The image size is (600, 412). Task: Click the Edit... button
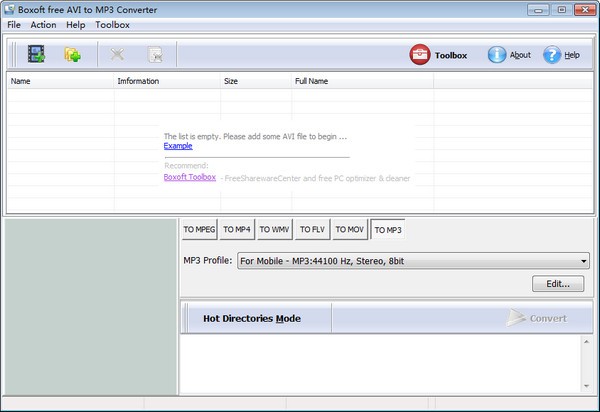coord(558,284)
